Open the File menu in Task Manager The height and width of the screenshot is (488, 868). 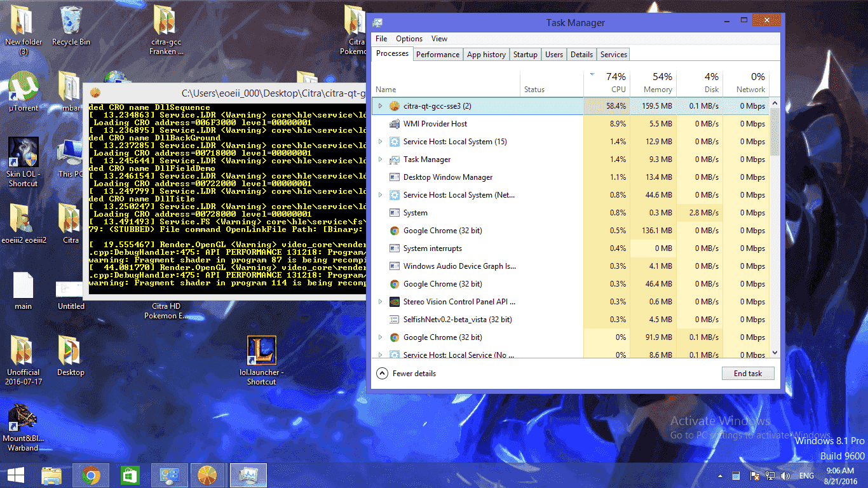point(381,39)
